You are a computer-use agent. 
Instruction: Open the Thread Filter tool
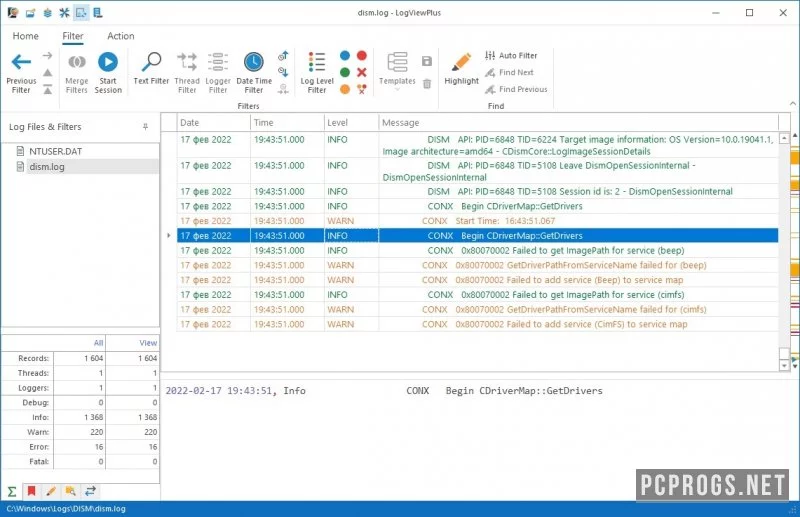(x=187, y=62)
